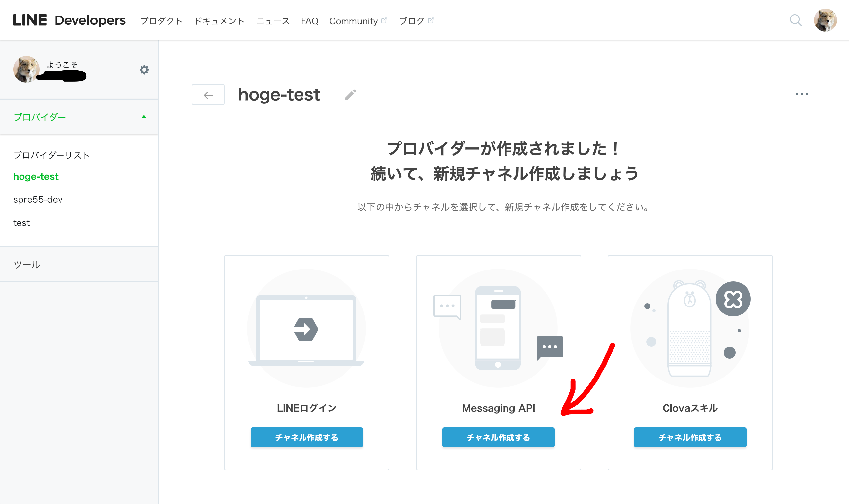Open the ドキュメント menu item
The height and width of the screenshot is (504, 849).
tap(219, 21)
